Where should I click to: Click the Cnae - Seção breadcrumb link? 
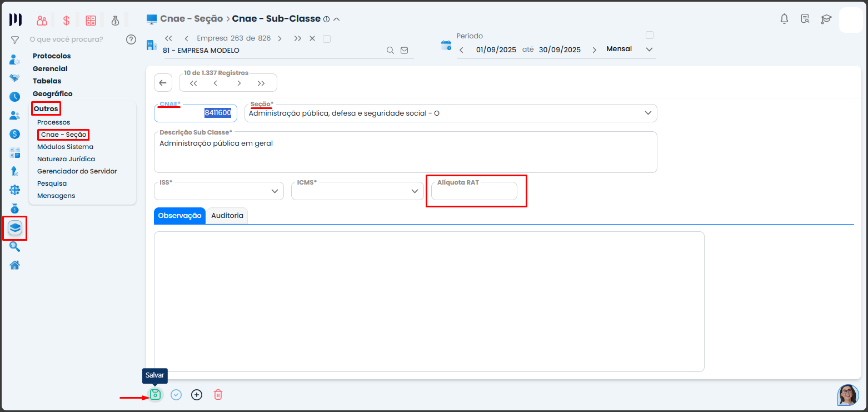(x=191, y=19)
